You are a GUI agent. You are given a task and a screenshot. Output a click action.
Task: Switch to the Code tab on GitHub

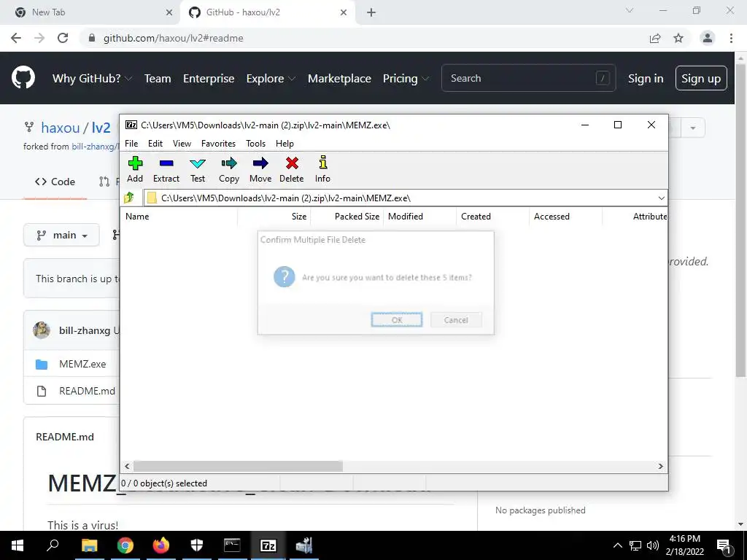[x=55, y=182]
